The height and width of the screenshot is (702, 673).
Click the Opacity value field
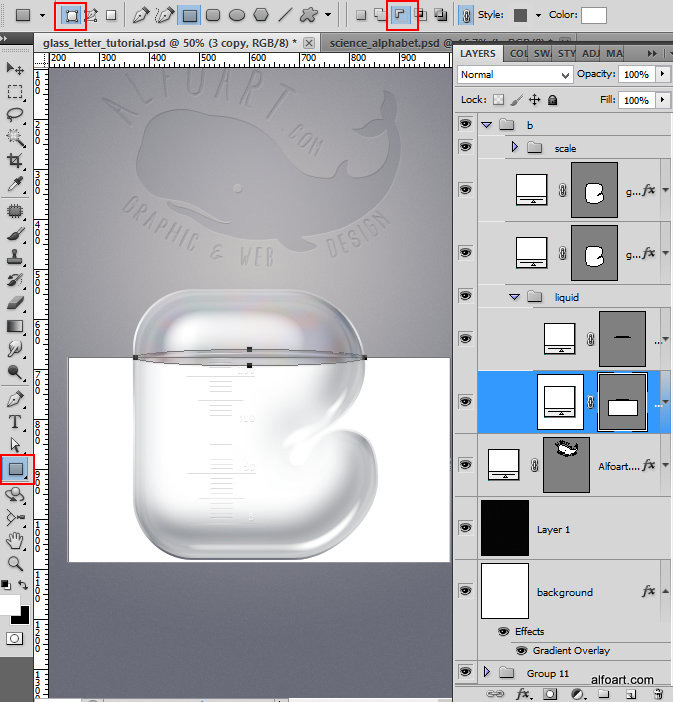[634, 75]
